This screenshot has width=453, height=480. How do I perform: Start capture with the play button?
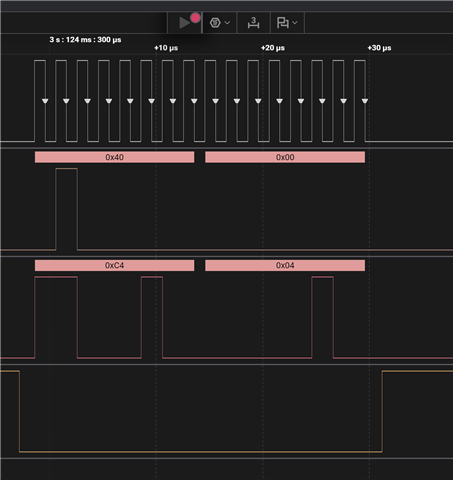click(185, 23)
